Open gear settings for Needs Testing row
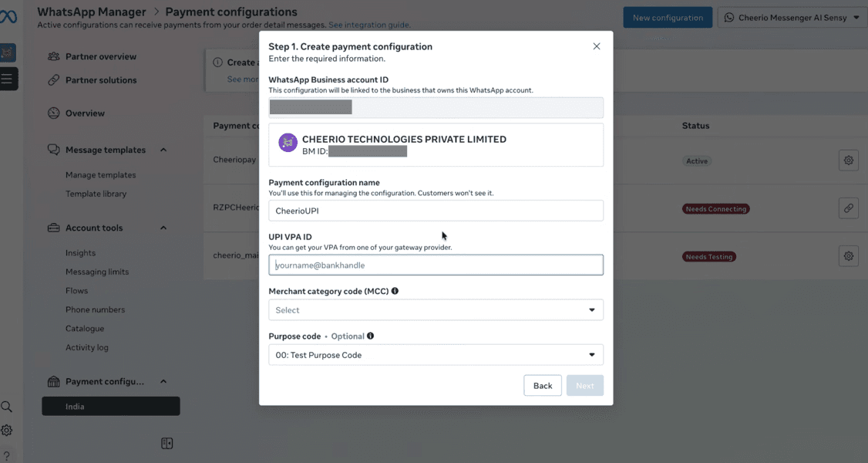Screen dimensions: 868x463 tap(848, 256)
